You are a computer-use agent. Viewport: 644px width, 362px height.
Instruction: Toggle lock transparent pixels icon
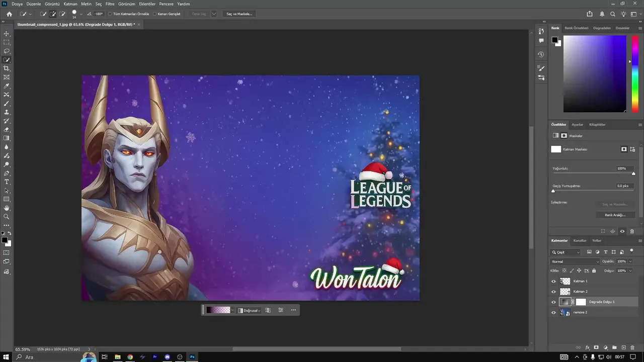[x=565, y=270]
